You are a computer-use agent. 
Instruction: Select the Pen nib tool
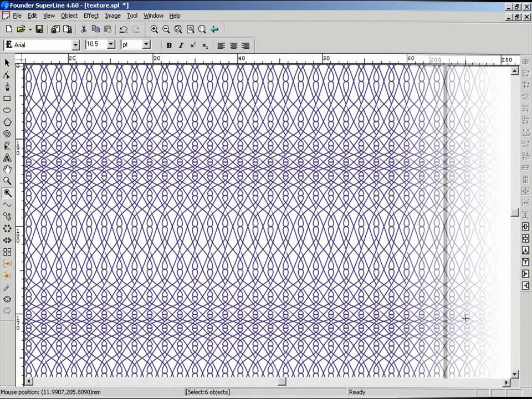point(7,86)
